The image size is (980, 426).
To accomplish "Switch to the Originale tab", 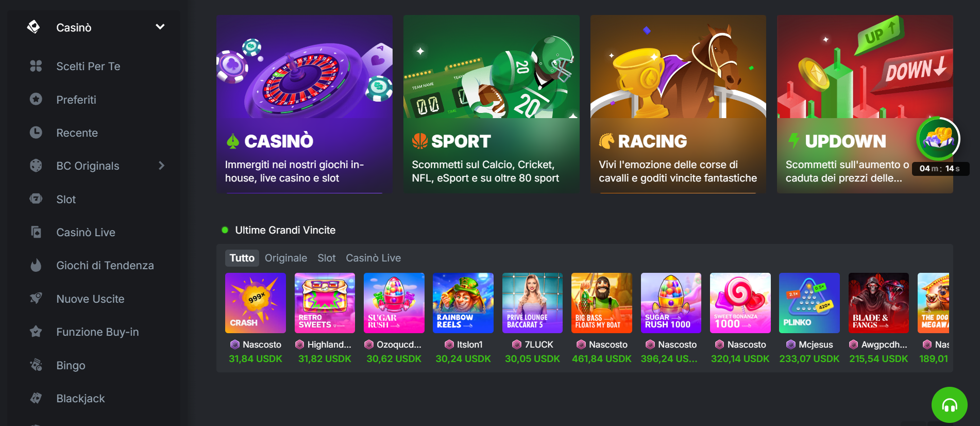I will click(x=286, y=258).
